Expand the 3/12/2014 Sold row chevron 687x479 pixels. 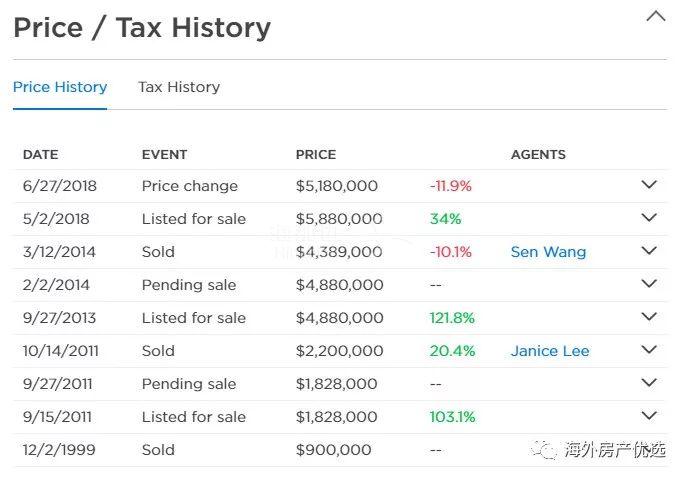click(x=649, y=251)
